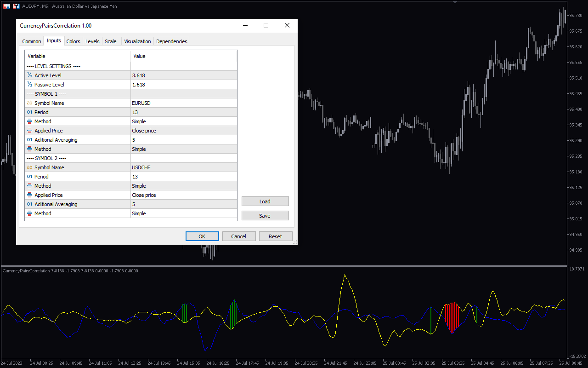Open the Dependencies tab
The width and height of the screenshot is (588, 368).
(172, 41)
